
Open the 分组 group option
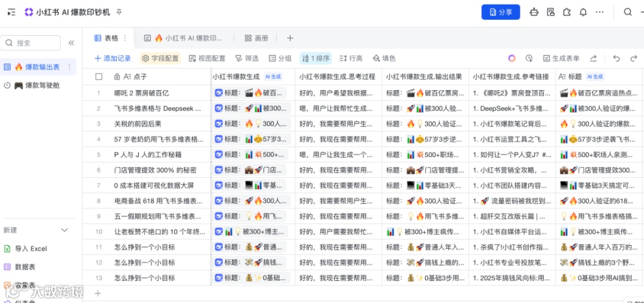point(280,58)
